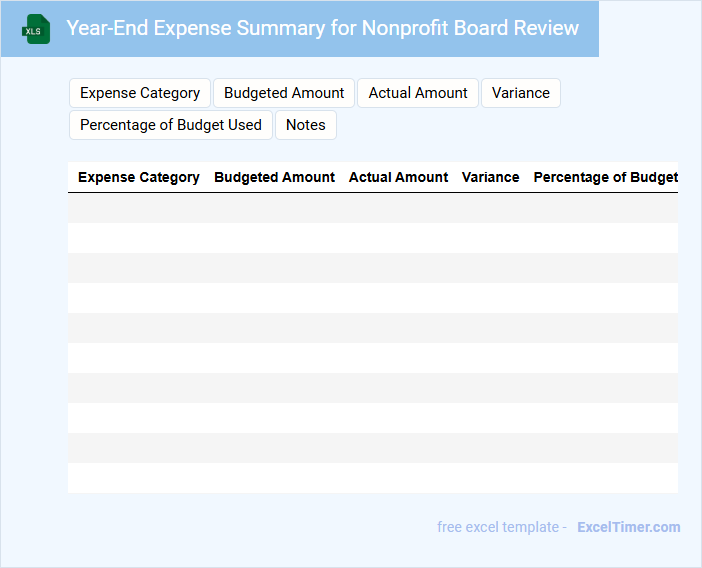Screen dimensions: 702x568
Task: Select the Percentage of Budget Used tag
Action: 171,125
